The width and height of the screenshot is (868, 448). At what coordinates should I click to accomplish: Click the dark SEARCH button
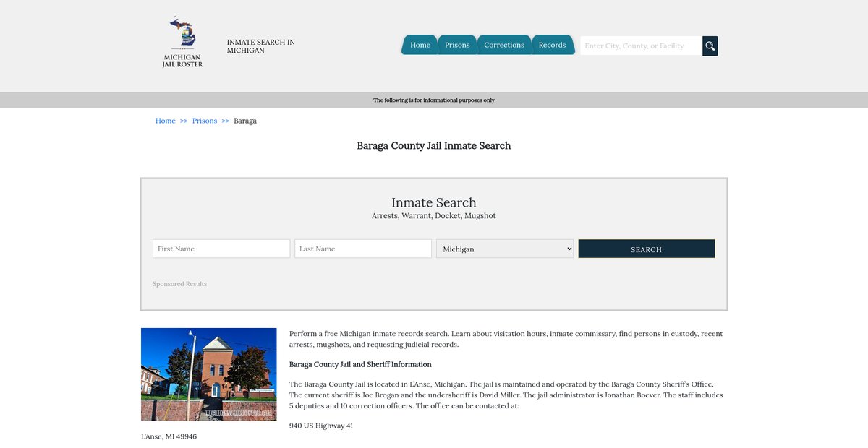click(x=647, y=249)
